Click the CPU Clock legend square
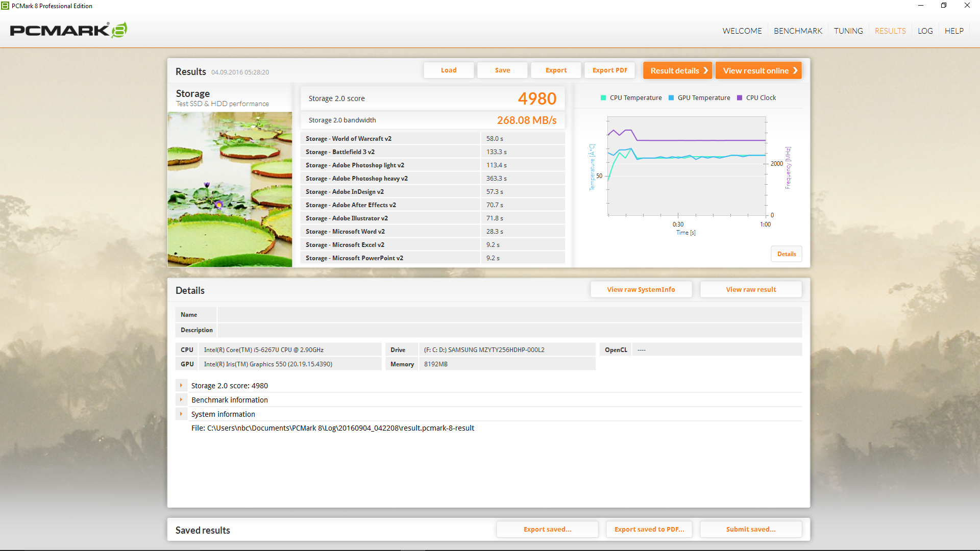This screenshot has width=980, height=551. coord(740,98)
